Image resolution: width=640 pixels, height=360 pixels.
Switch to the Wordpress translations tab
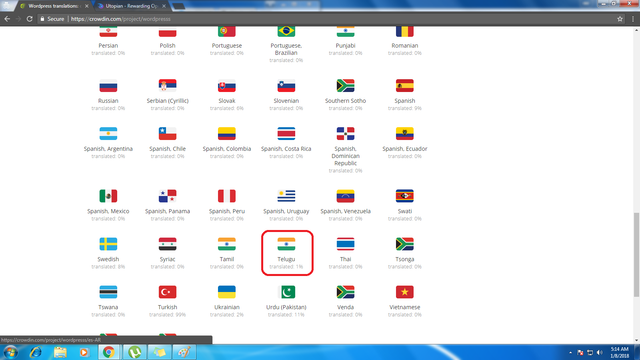tap(53, 6)
